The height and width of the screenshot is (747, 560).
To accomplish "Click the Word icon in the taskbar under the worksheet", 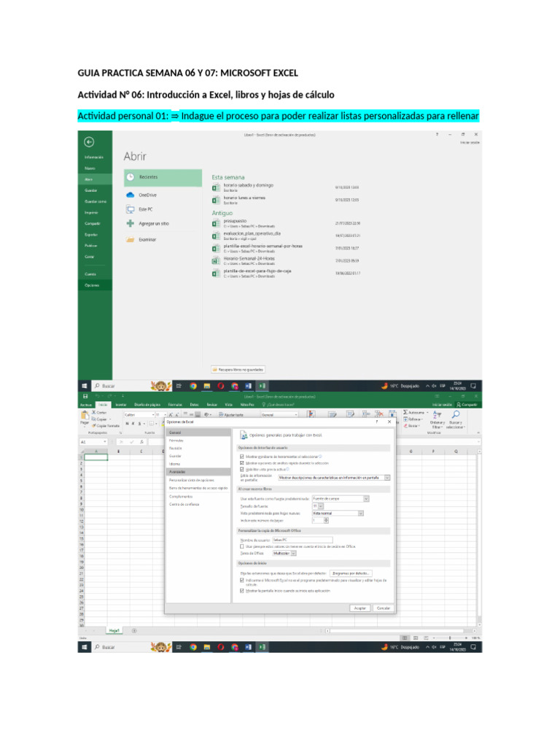I will [248, 647].
